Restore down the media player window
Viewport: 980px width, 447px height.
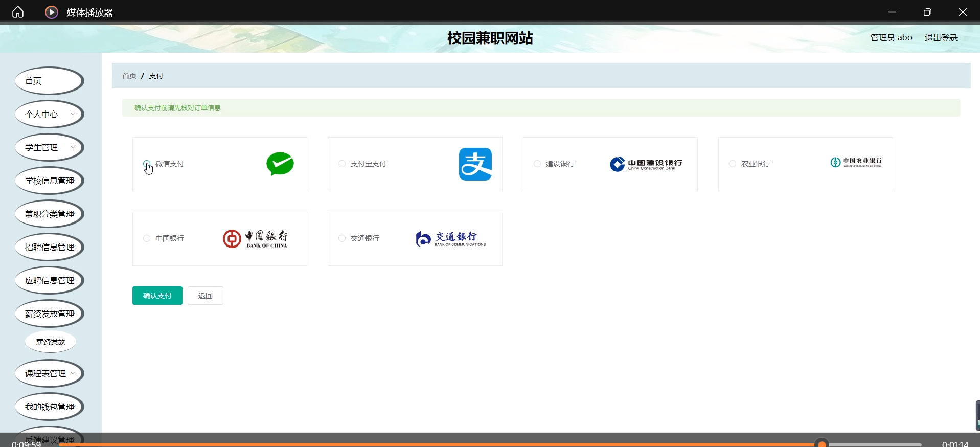(x=927, y=12)
